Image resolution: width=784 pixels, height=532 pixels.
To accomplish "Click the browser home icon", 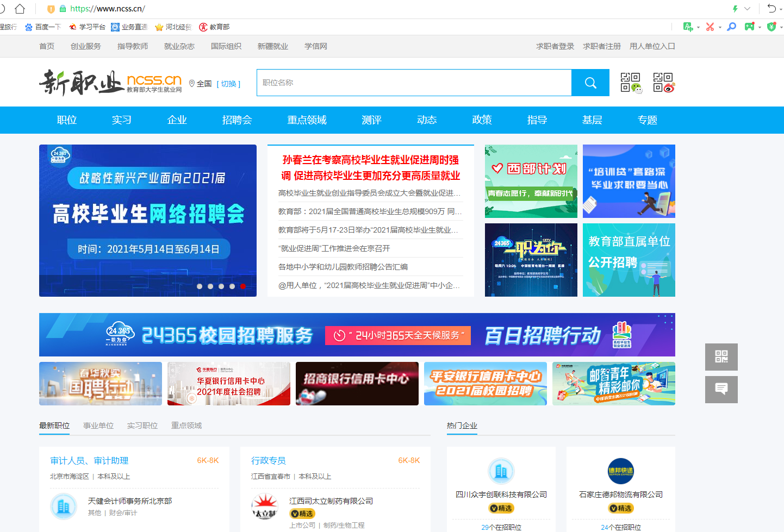I will pos(20,9).
